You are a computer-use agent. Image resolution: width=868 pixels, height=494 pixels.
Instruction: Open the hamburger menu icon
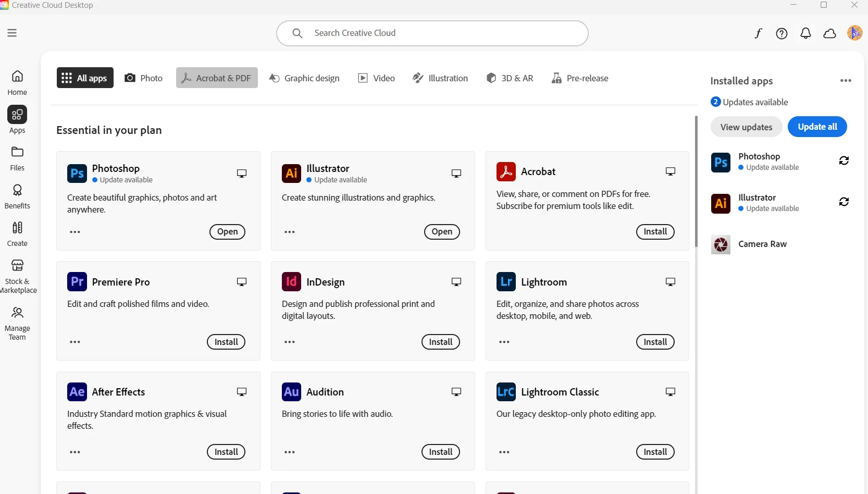click(12, 33)
